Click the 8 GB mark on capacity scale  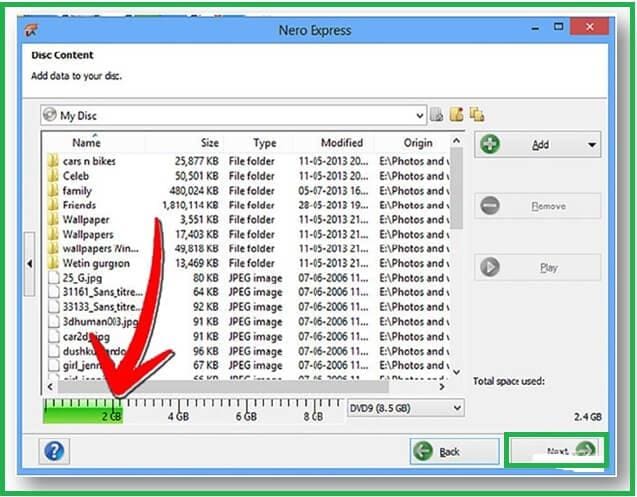click(313, 416)
